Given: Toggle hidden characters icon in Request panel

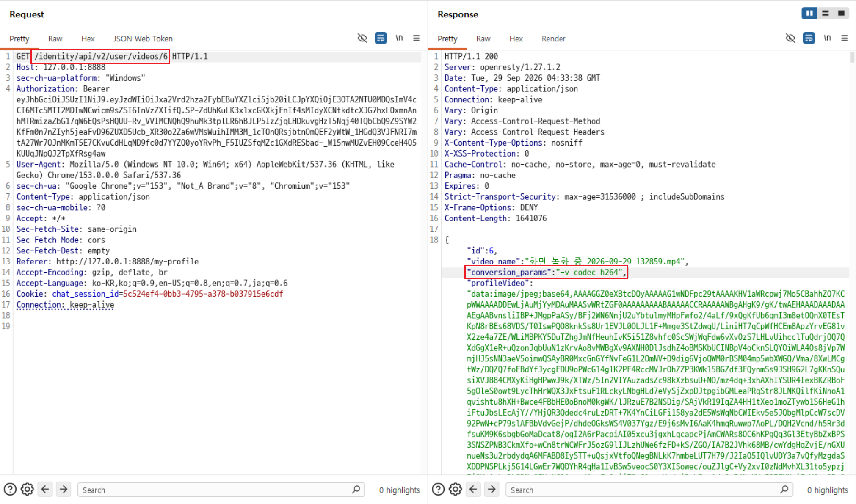Looking at the screenshot, I should [362, 38].
